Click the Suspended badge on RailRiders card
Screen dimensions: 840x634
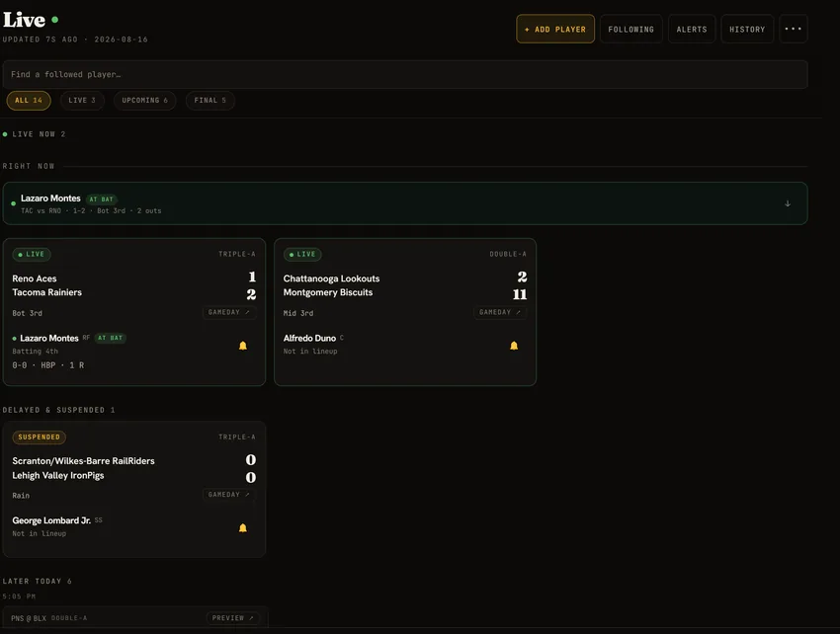40,436
